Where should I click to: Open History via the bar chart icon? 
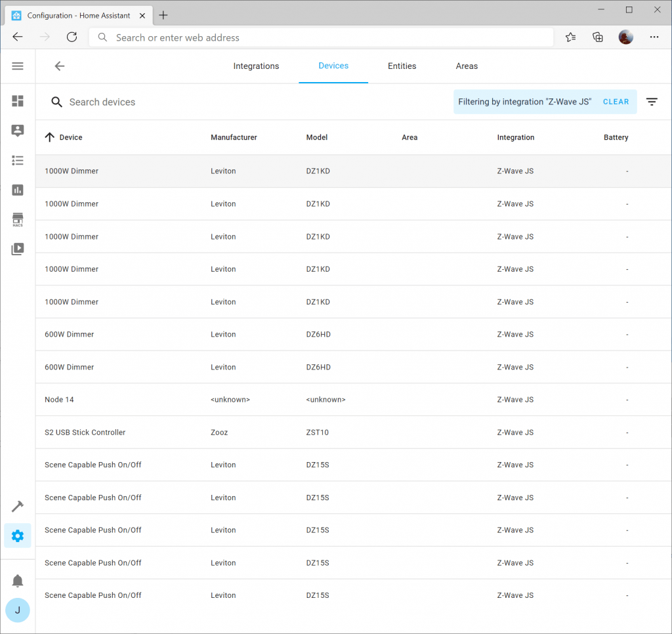coord(17,190)
